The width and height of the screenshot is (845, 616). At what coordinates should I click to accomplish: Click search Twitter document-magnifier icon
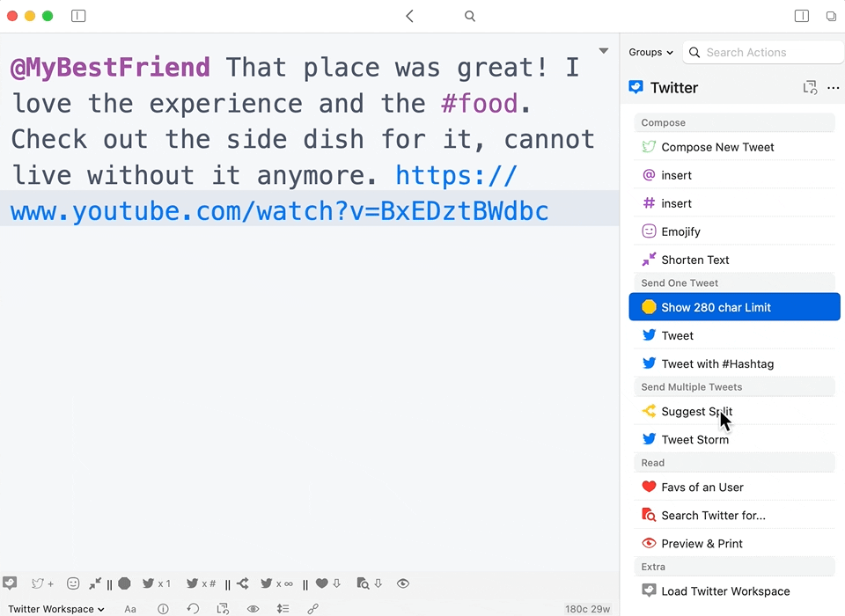pyautogui.click(x=370, y=583)
